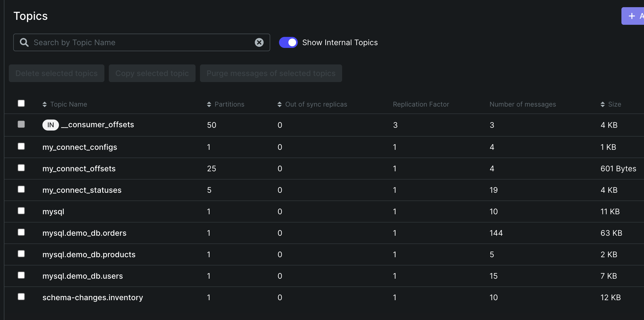The width and height of the screenshot is (644, 320).
Task: Toggle off Show Internal Topics switch
Action: 288,42
